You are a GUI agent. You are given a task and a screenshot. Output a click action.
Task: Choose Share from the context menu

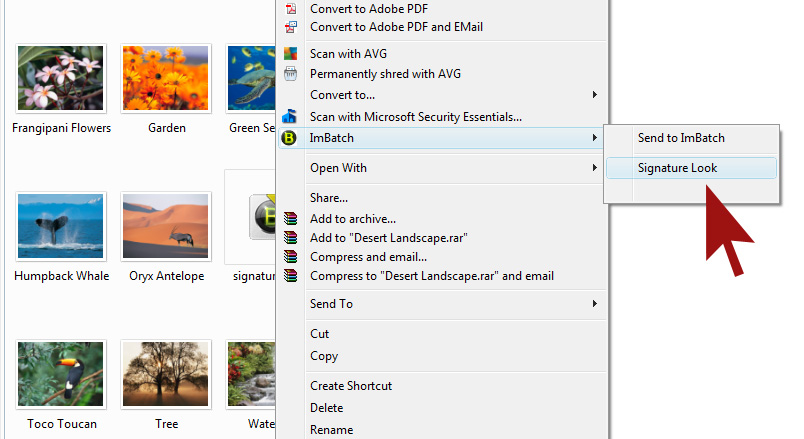click(329, 198)
